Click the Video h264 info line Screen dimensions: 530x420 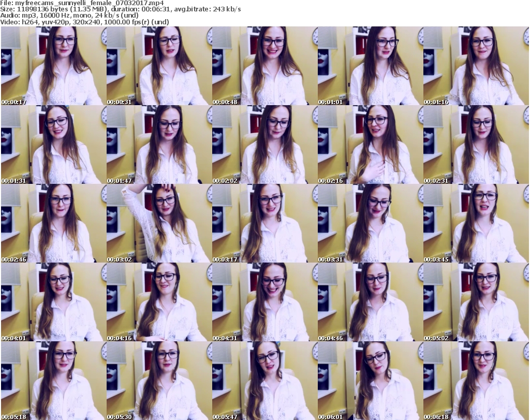[84, 22]
